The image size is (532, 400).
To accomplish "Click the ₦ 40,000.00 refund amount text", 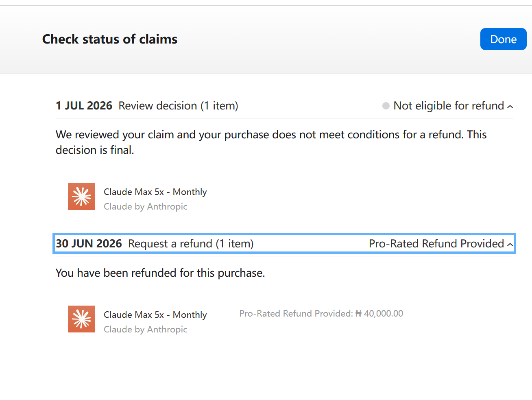I will point(379,313).
